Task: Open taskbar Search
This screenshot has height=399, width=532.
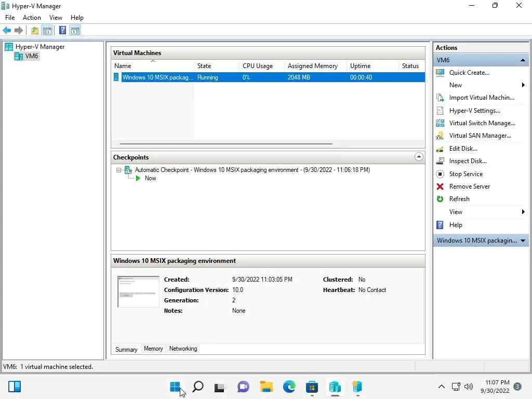Action: 198,387
